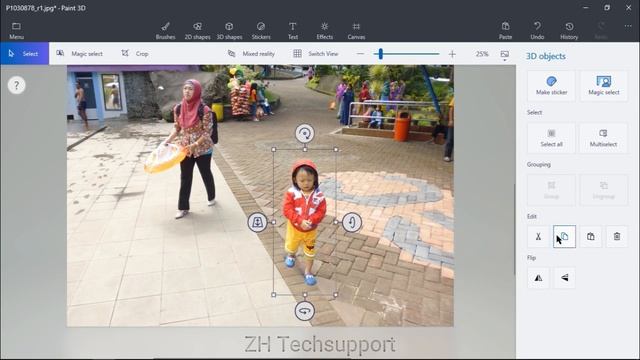The image size is (640, 360).
Task: Toggle Mixed reality view
Action: [x=251, y=53]
